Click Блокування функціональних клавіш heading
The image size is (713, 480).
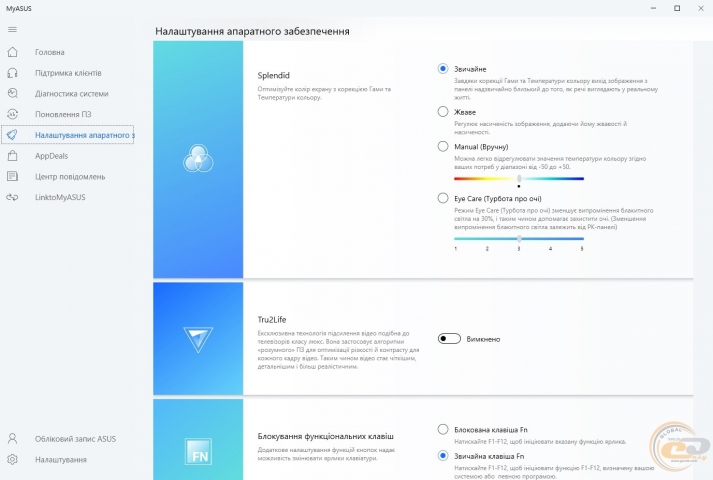(326, 436)
